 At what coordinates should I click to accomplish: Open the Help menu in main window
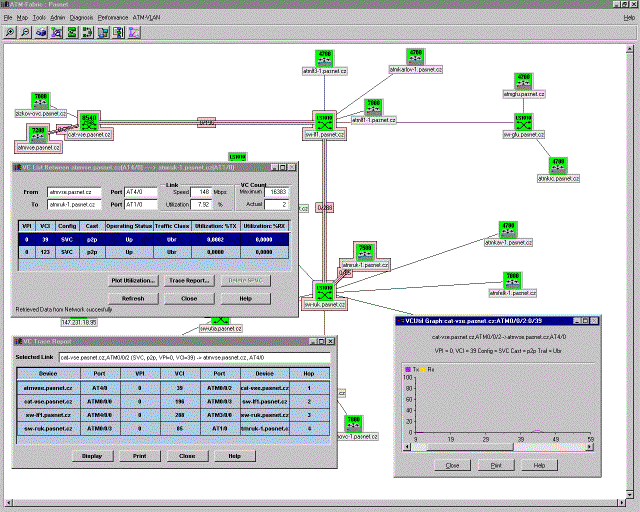click(x=629, y=18)
